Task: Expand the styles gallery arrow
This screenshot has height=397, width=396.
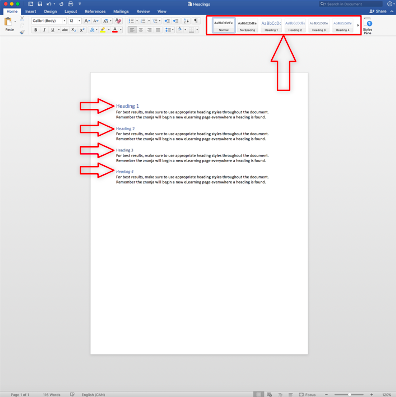Action: [358, 25]
